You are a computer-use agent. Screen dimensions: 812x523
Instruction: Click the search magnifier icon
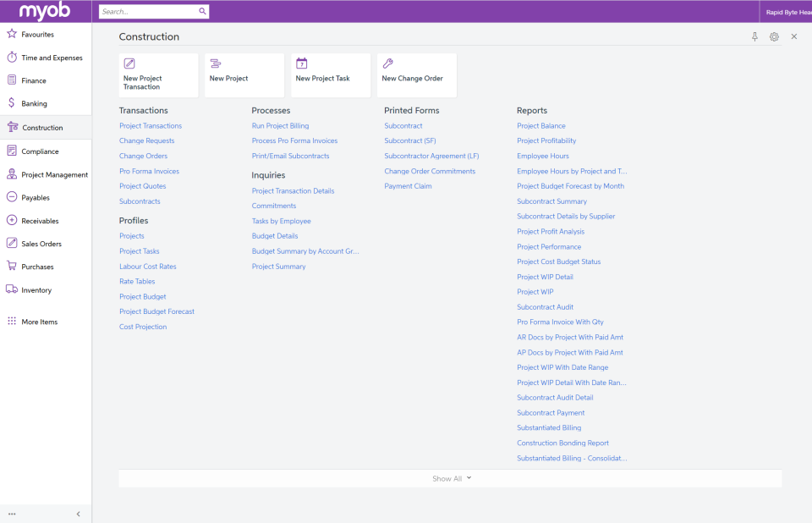tap(202, 11)
